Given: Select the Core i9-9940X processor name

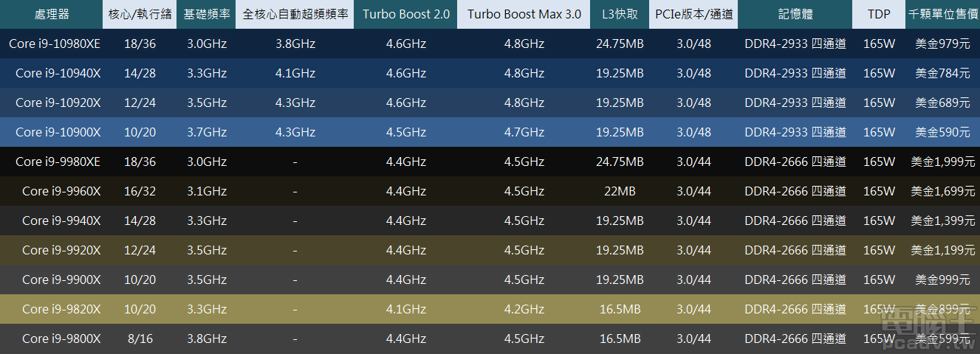Looking at the screenshot, I should coord(61,221).
